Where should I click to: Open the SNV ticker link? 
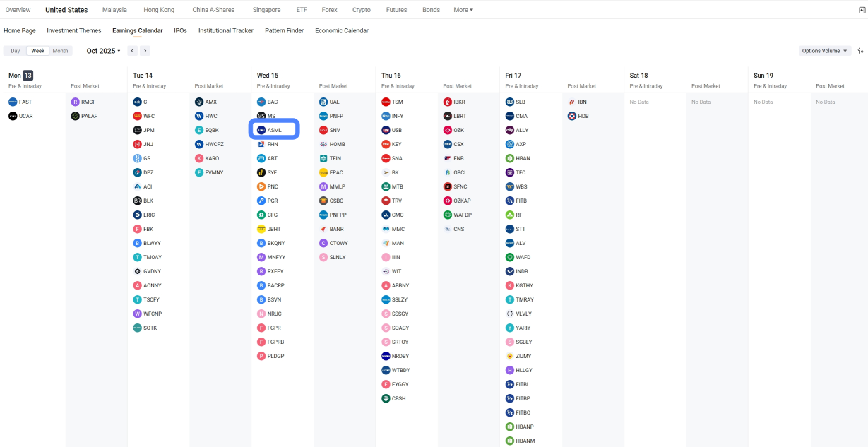coord(335,130)
